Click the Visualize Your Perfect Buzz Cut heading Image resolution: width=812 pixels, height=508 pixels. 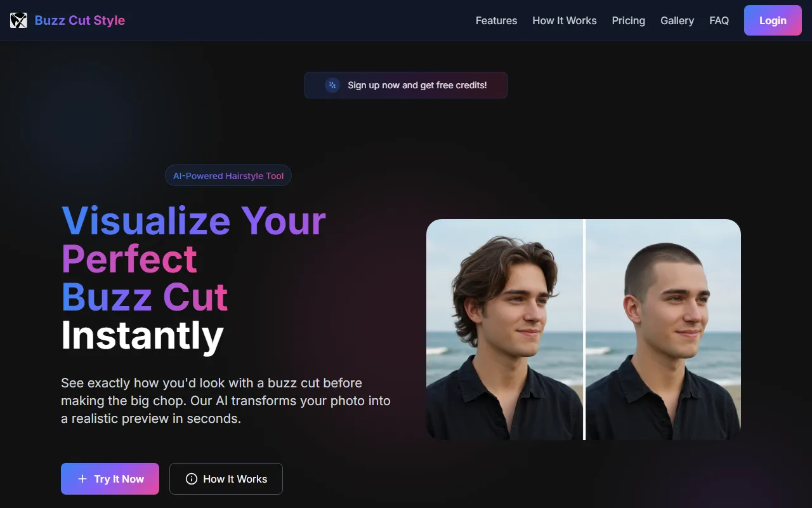(193, 278)
